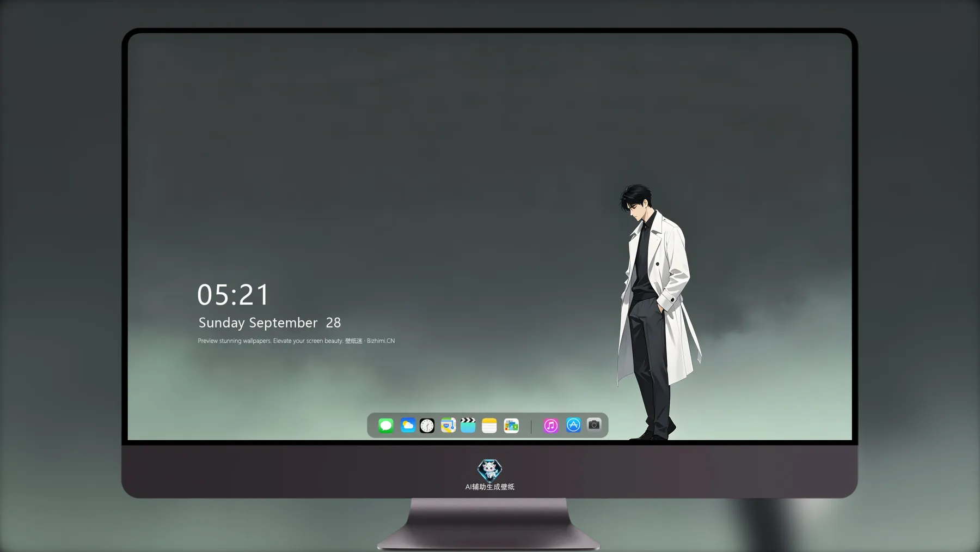The image size is (980, 552).
Task: Click the 05:21 clock display
Action: click(233, 295)
